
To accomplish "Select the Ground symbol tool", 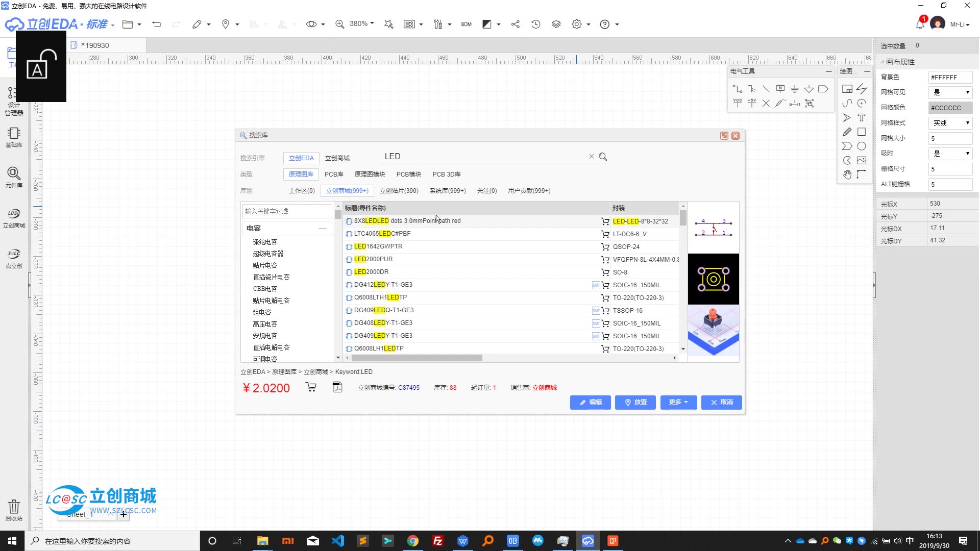I will [x=794, y=89].
